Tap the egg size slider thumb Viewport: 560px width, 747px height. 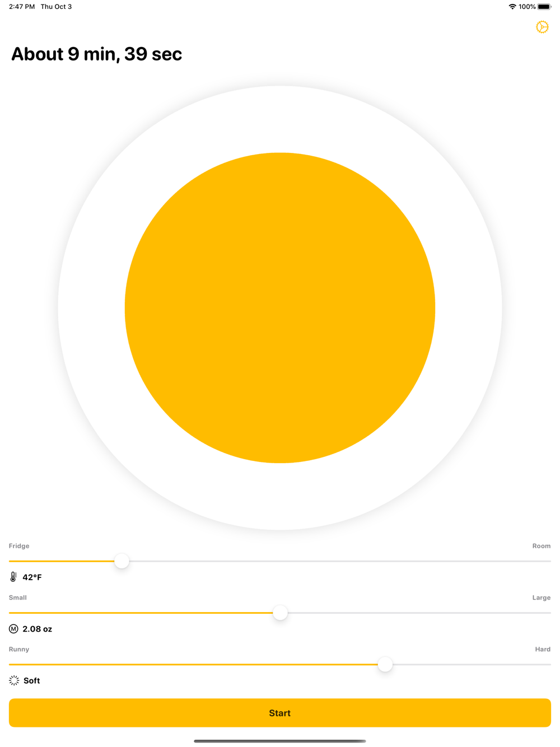click(280, 613)
